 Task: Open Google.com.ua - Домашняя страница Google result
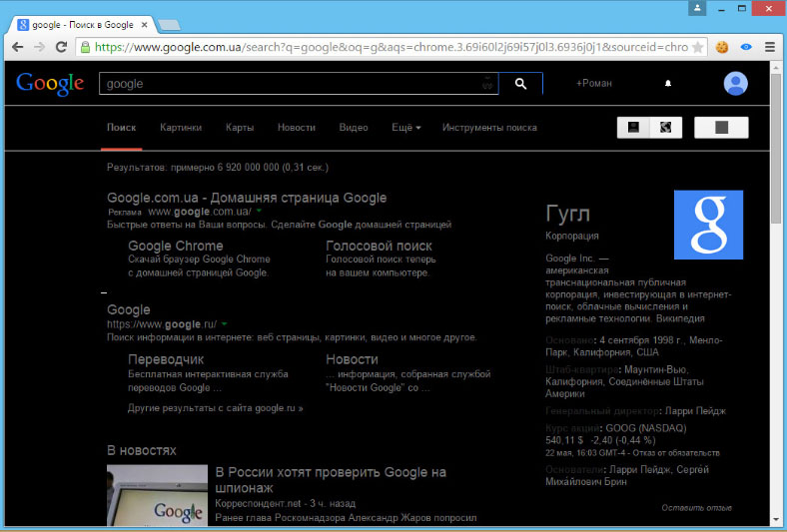click(x=247, y=198)
